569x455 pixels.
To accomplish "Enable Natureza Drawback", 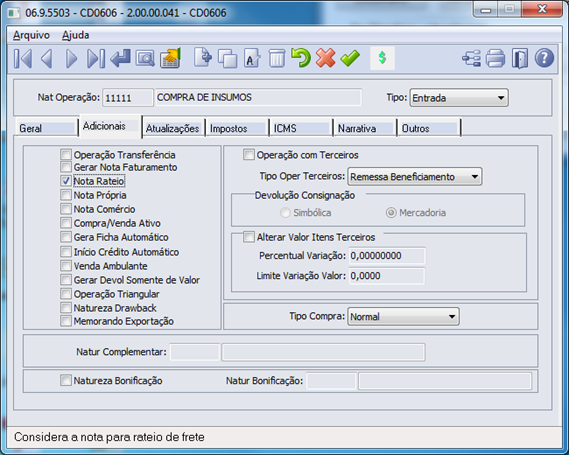I will point(66,308).
